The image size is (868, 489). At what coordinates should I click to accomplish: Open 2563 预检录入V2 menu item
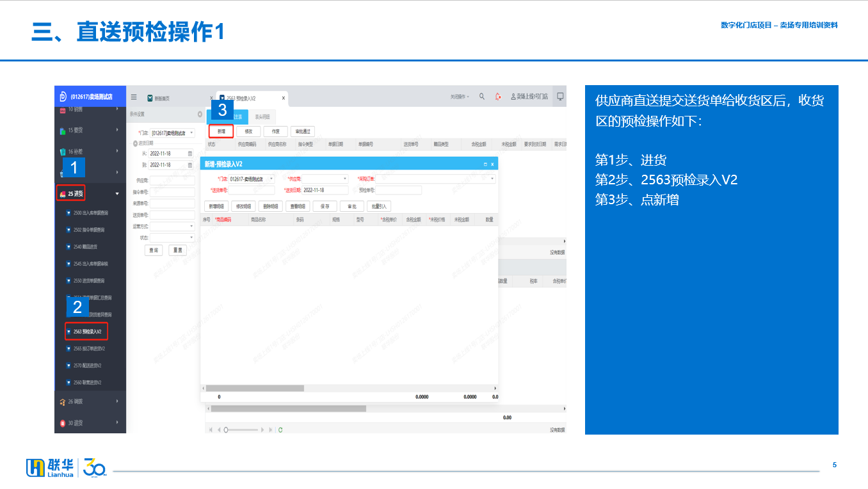[87, 332]
